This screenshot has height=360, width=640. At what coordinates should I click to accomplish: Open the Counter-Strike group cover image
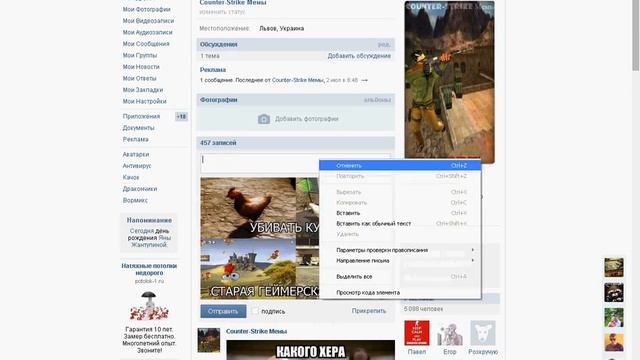(x=449, y=82)
